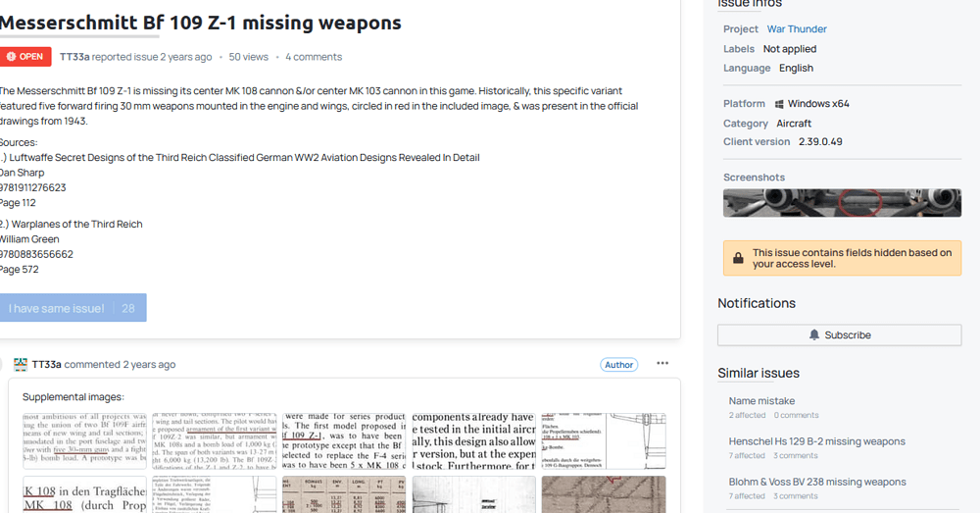980x513 pixels.
Task: Open 'Henschel Hs 129 B-2 missing weapons' issue
Action: (816, 441)
